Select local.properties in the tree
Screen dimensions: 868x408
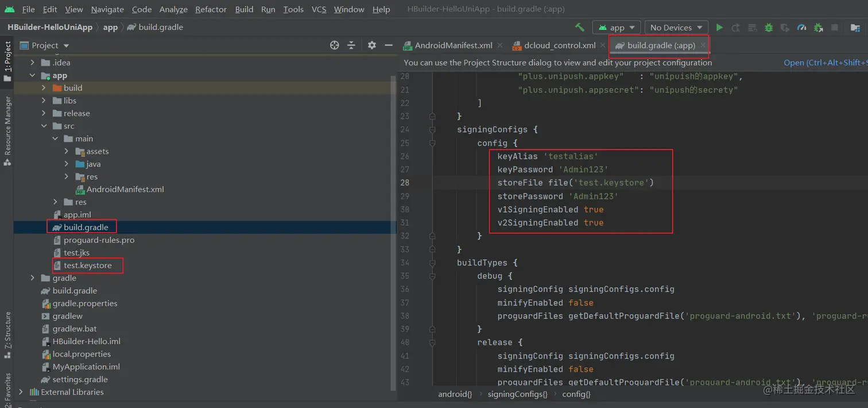tap(82, 354)
